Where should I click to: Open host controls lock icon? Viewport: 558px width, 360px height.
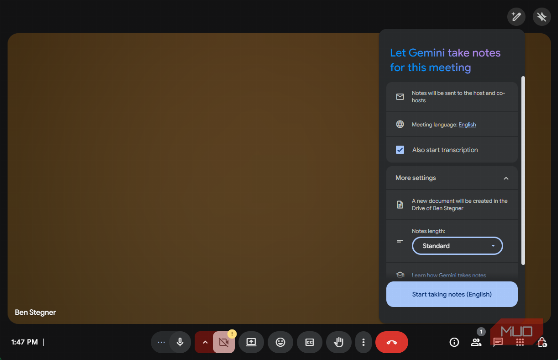tap(542, 342)
